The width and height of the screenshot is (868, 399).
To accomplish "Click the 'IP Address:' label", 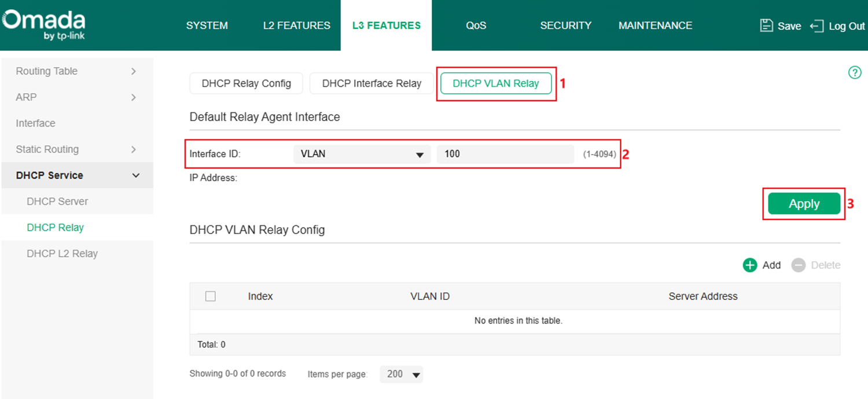I will 214,178.
